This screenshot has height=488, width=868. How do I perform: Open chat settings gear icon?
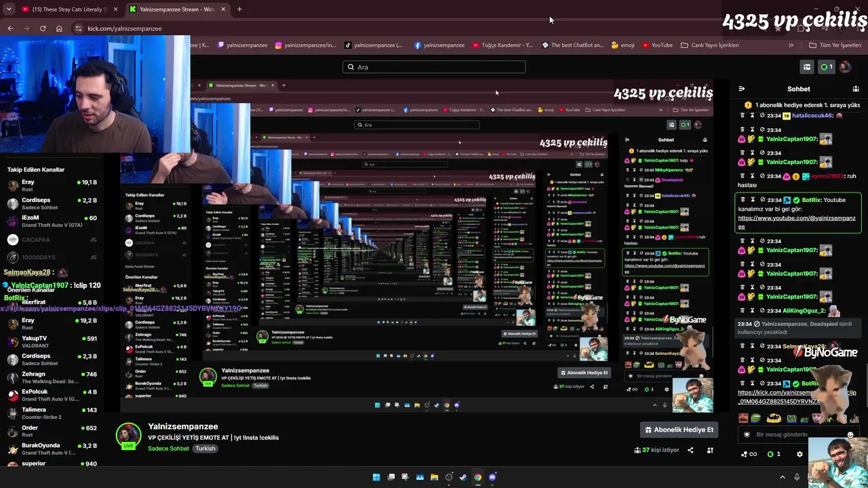point(800,454)
